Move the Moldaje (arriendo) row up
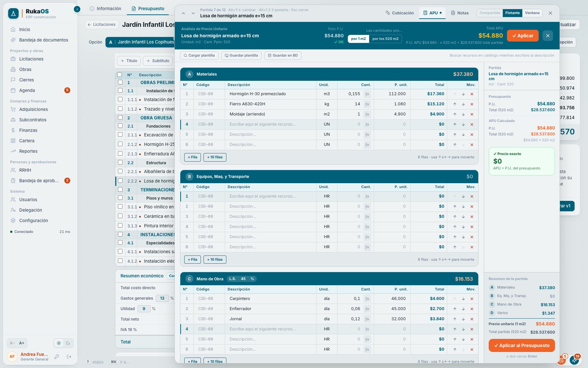This screenshot has width=588, height=368. [x=455, y=114]
